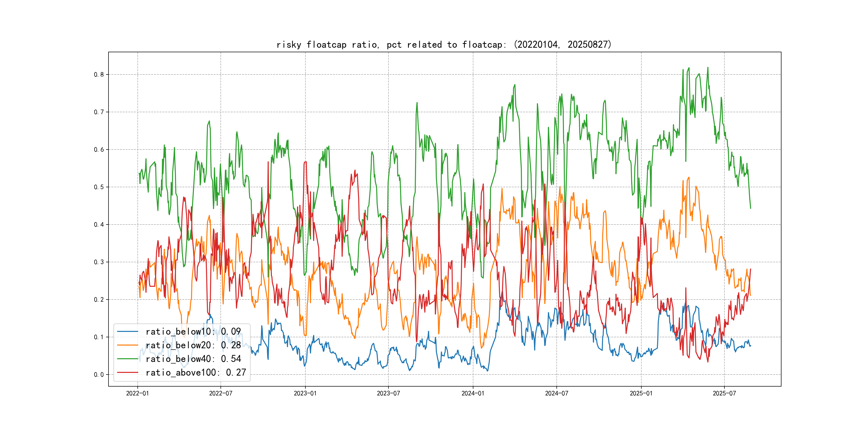Viewport: 868px width, 434px height.
Task: Click the orange ratio_below20 legend line
Action: point(127,345)
